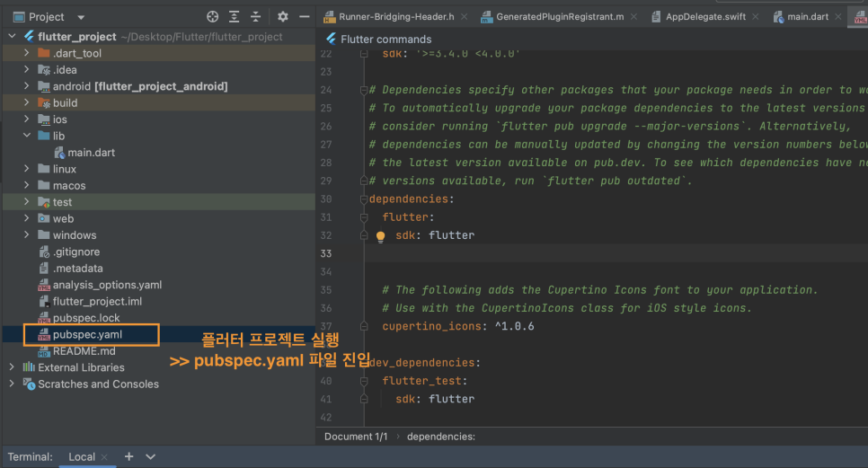Click the Flutter commands link
This screenshot has width=868, height=468.
tap(385, 40)
